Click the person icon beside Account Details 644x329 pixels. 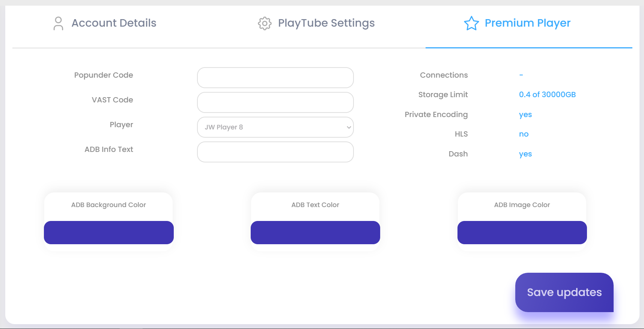pyautogui.click(x=58, y=23)
